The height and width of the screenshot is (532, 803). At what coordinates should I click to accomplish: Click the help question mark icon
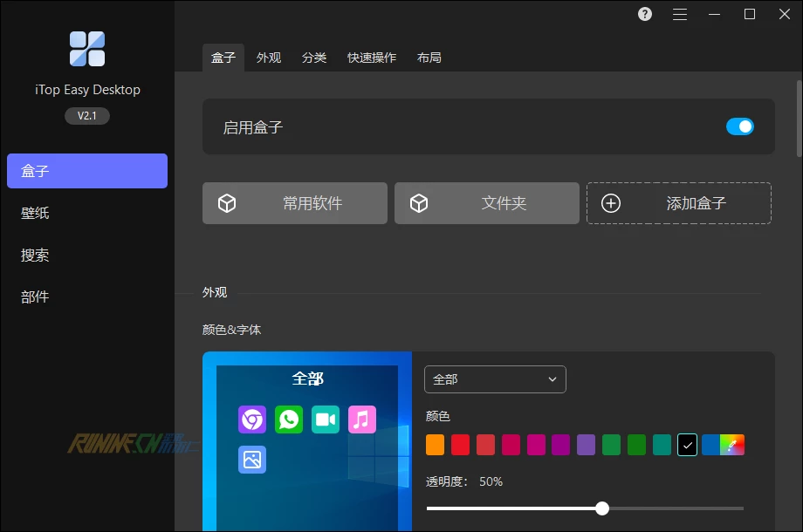645,14
